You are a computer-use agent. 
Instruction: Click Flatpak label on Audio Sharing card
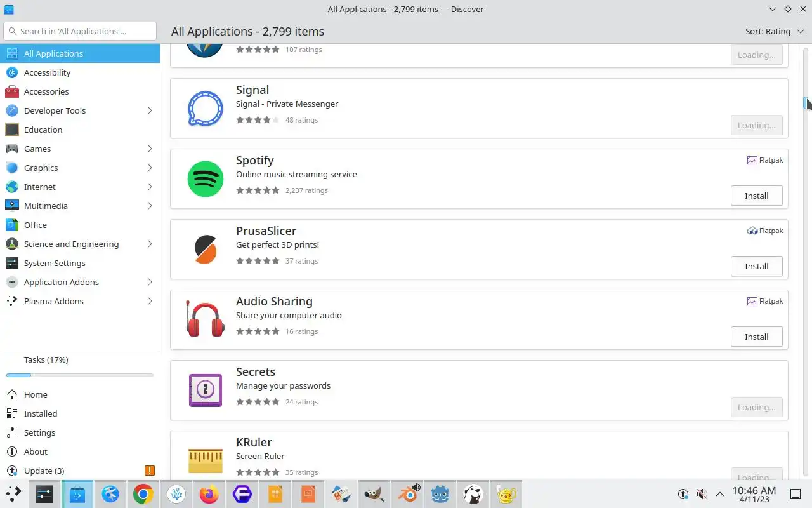(x=771, y=302)
